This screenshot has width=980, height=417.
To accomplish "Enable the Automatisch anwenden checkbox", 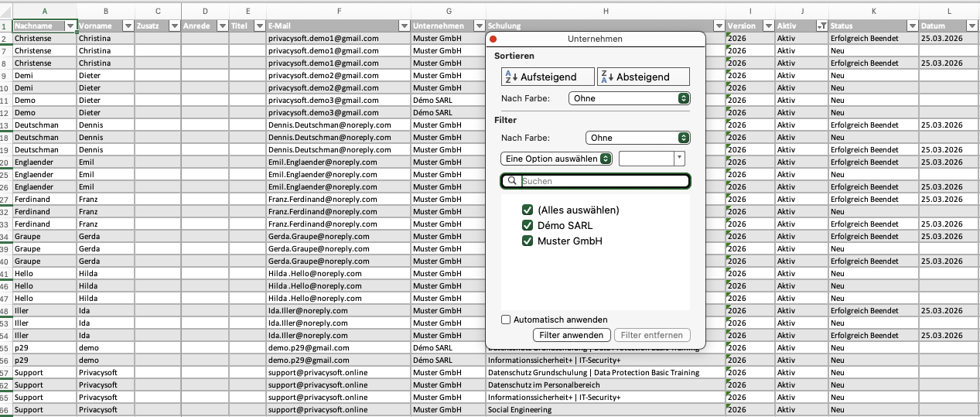I will tap(506, 320).
